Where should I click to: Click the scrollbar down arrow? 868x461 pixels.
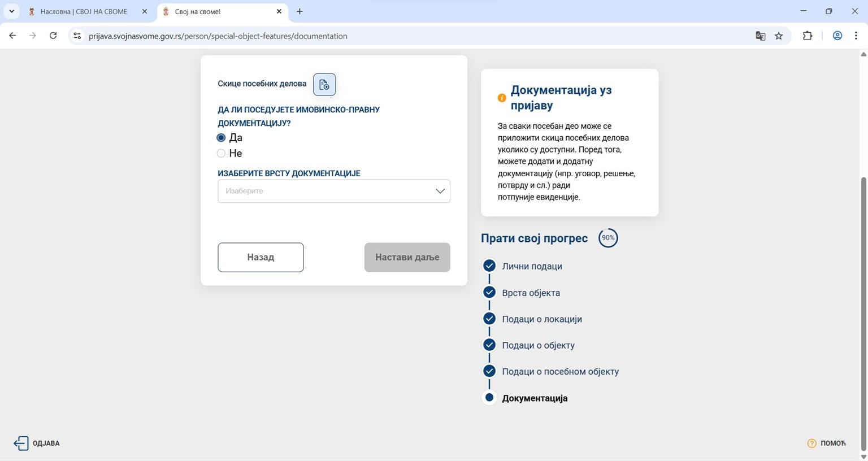coord(863,456)
